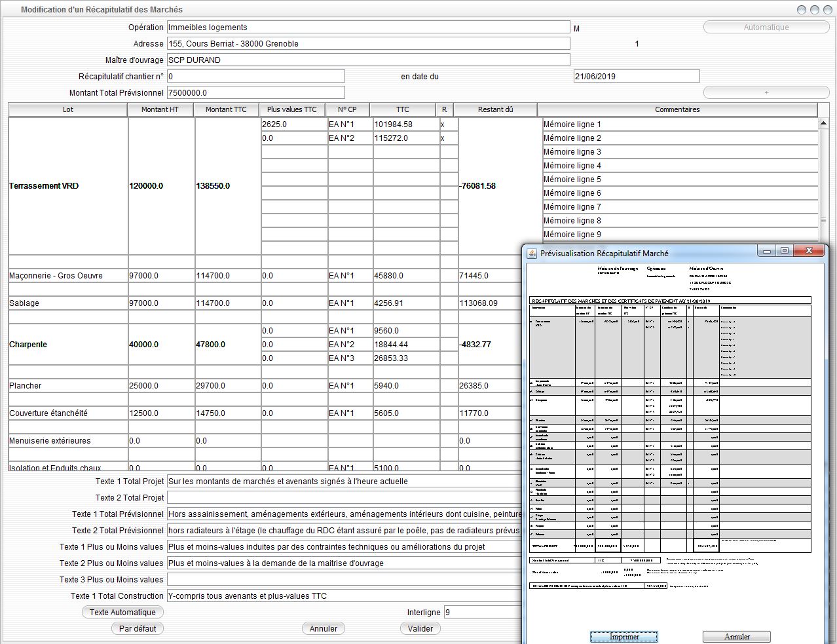The image size is (837, 644).
Task: Edit the Adresse field
Action: click(x=368, y=44)
